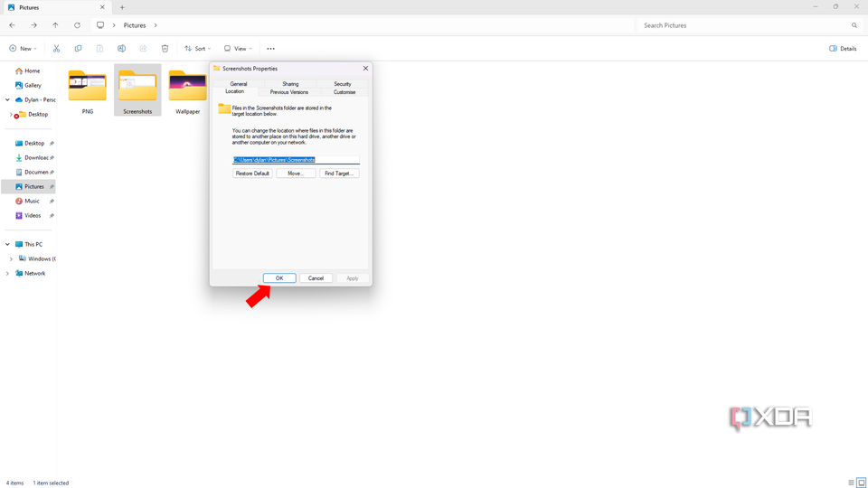868x488 pixels.
Task: Switch to the Customise tab
Action: pyautogui.click(x=344, y=92)
